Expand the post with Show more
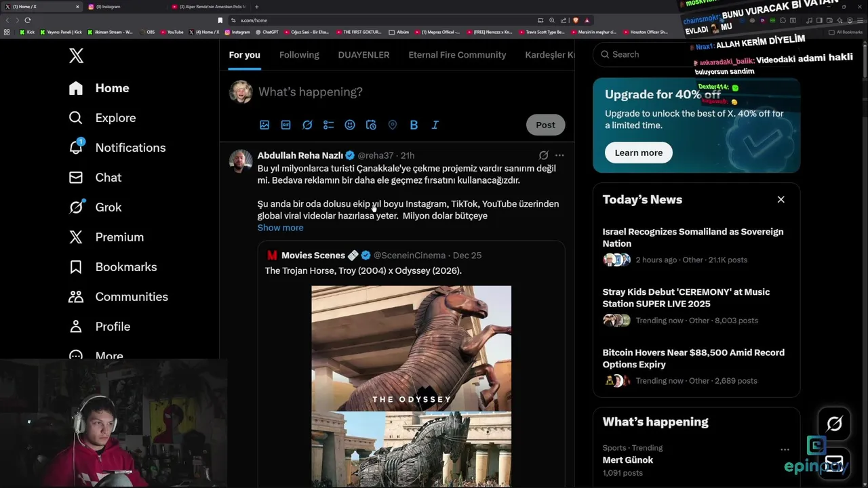 (280, 228)
